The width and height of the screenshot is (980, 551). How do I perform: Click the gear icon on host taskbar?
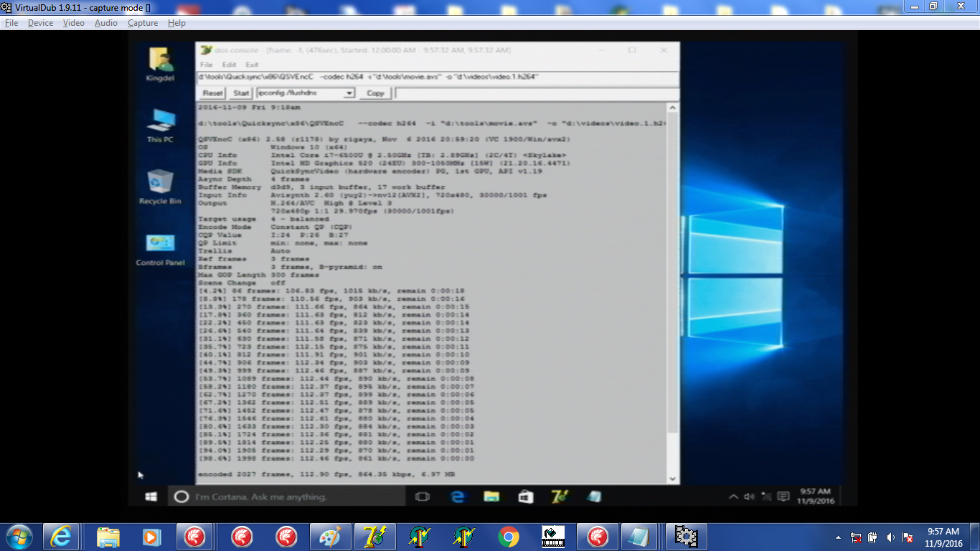(x=687, y=537)
